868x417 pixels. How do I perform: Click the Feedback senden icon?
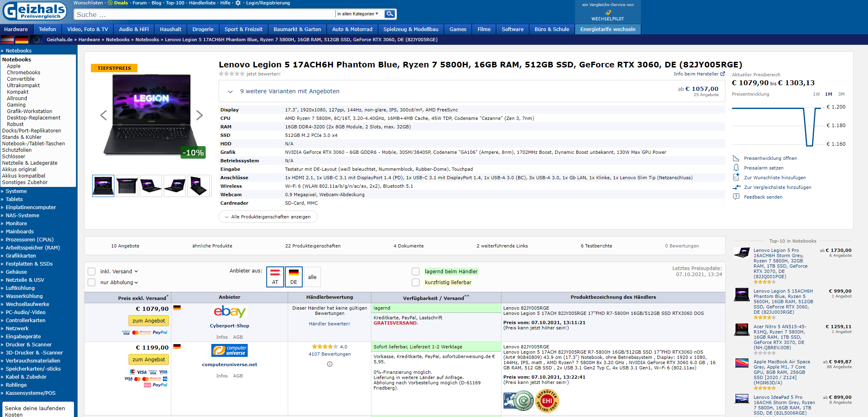[736, 197]
